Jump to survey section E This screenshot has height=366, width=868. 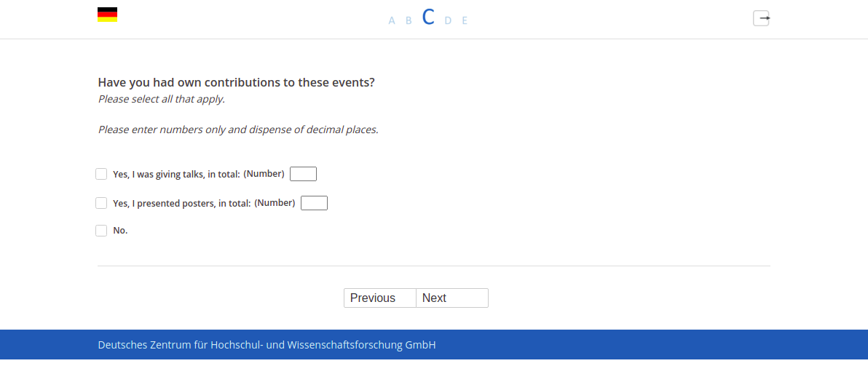[x=465, y=20]
